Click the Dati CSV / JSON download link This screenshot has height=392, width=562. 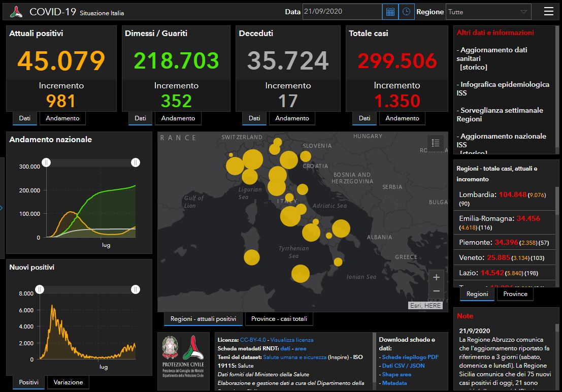point(403,366)
